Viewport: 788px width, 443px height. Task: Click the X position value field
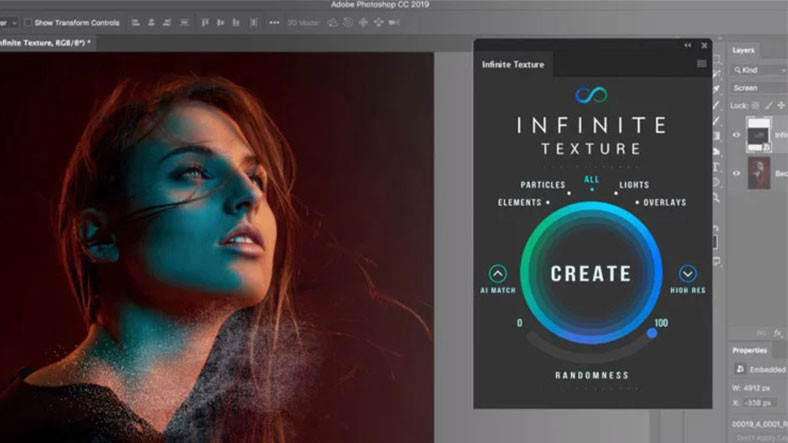758,403
